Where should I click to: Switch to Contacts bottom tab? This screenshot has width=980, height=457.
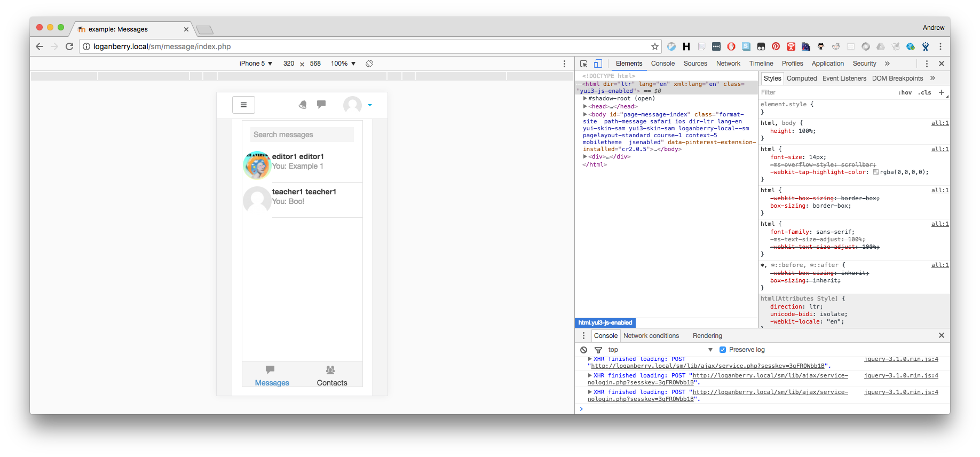(x=332, y=375)
